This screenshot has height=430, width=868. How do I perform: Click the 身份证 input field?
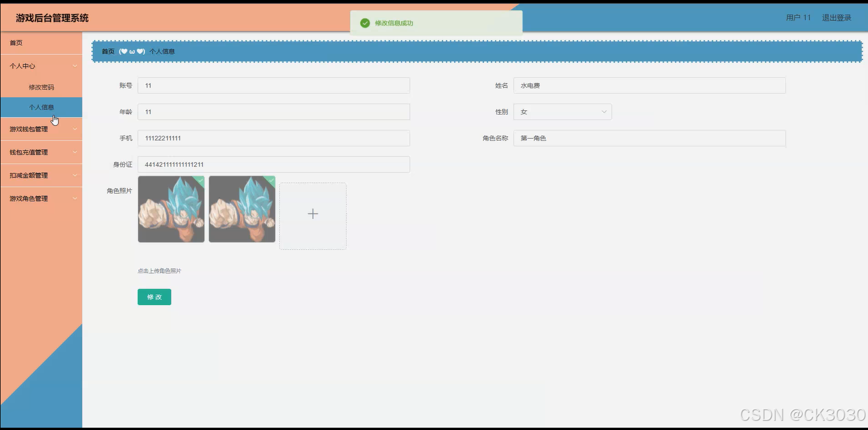click(x=274, y=164)
